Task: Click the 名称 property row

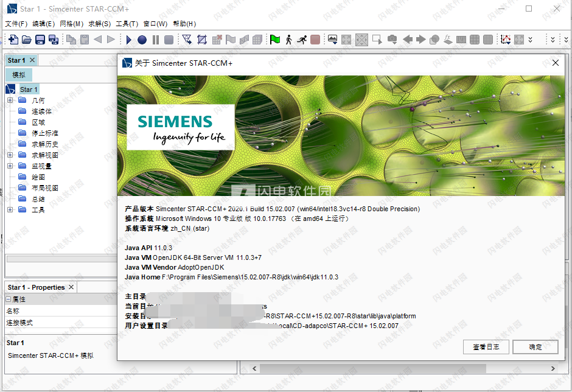Action: [61, 311]
